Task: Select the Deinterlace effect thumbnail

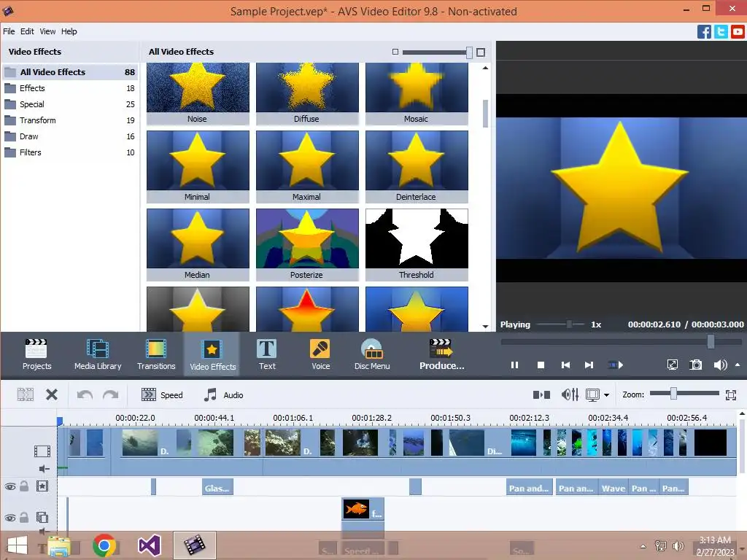Action: click(x=417, y=167)
